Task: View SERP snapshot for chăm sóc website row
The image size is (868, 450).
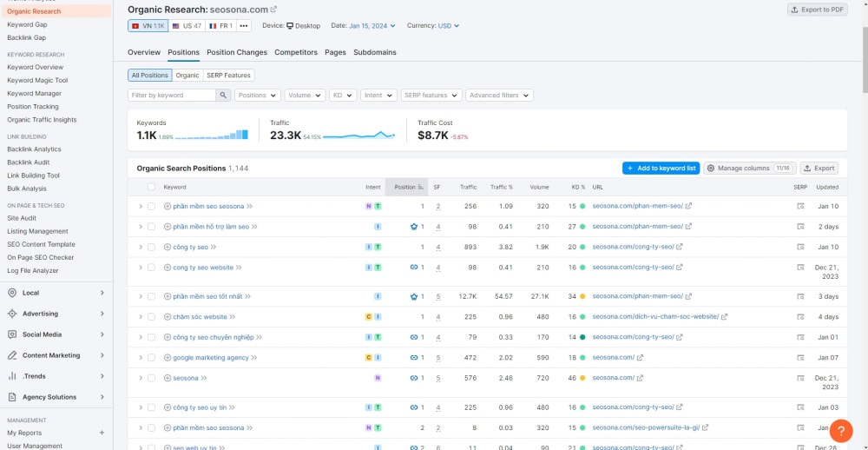Action: point(800,317)
